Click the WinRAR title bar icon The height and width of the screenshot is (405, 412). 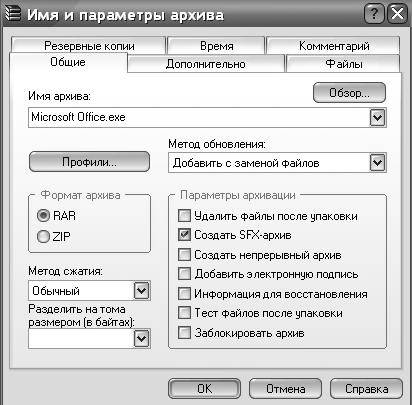tap(12, 14)
